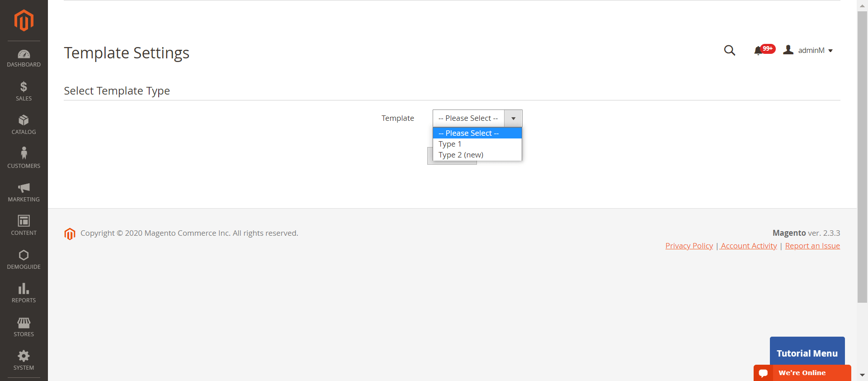
Task: Click the search magnifier icon
Action: 729,50
